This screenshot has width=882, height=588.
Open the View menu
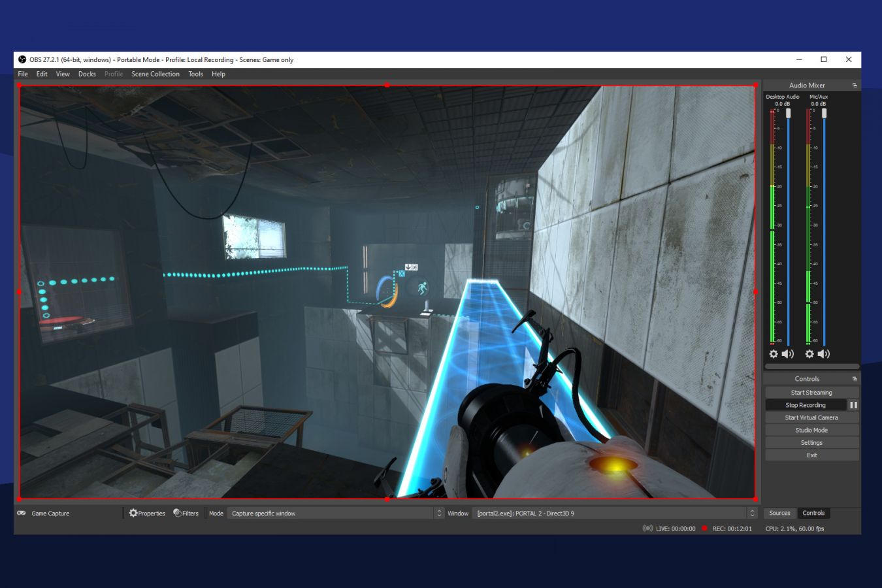click(63, 74)
